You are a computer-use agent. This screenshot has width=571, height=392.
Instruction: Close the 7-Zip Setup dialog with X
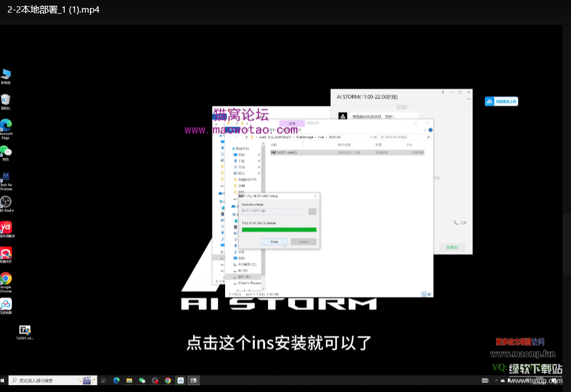click(x=316, y=196)
